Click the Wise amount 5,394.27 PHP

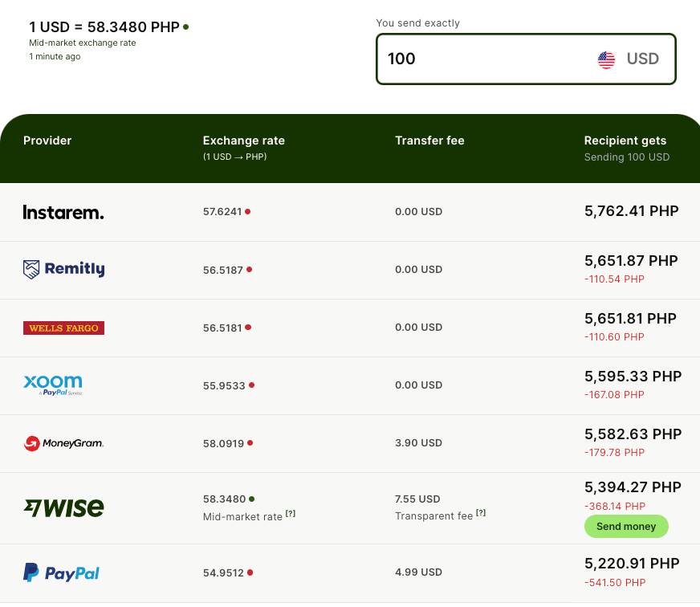pyautogui.click(x=633, y=487)
